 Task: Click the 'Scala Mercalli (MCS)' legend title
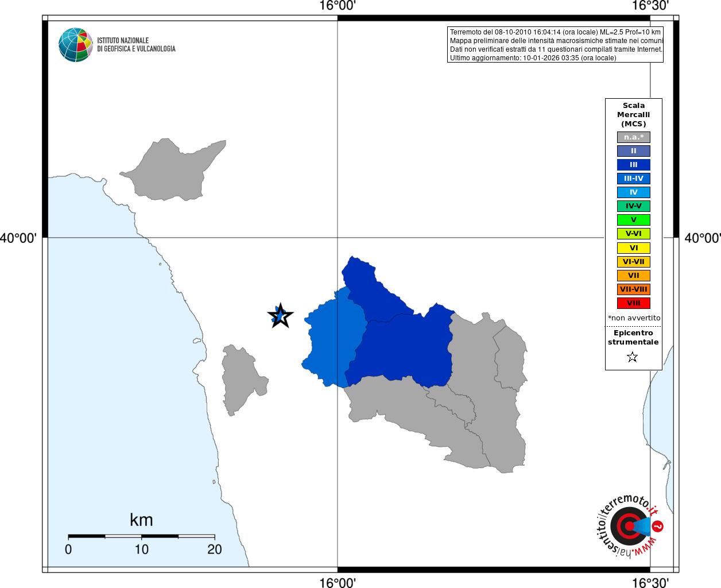coord(634,115)
